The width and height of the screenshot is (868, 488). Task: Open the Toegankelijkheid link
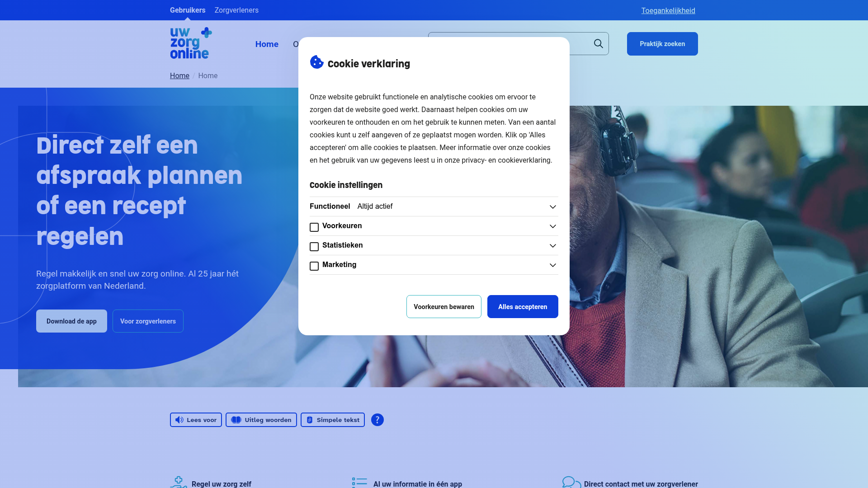pos(668,10)
